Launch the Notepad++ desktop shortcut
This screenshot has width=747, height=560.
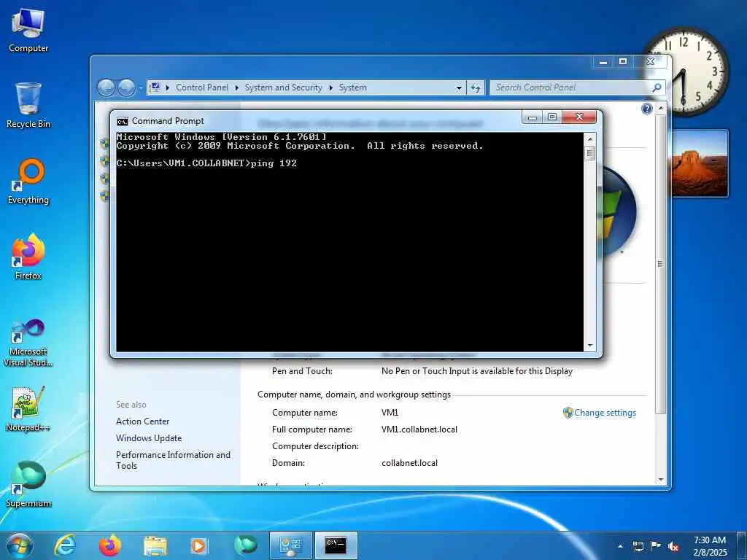[x=28, y=408]
